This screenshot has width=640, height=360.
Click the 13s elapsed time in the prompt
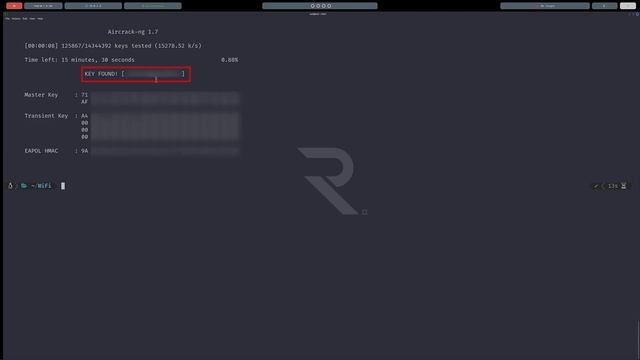coord(612,186)
